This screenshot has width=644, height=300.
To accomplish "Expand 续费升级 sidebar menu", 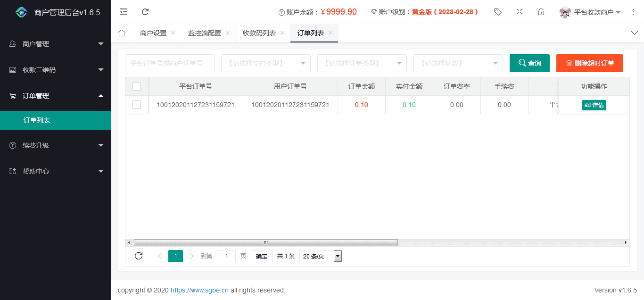I will 55,145.
